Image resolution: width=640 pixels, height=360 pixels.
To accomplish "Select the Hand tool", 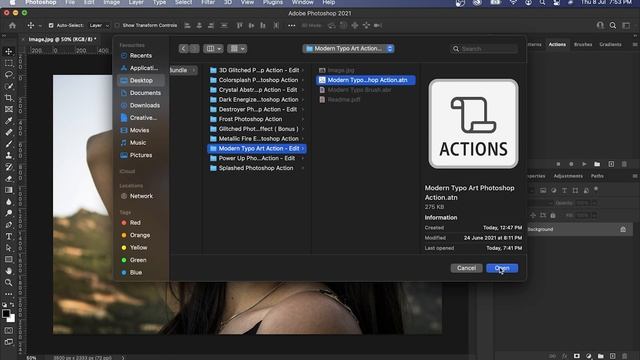I will click(x=9, y=271).
